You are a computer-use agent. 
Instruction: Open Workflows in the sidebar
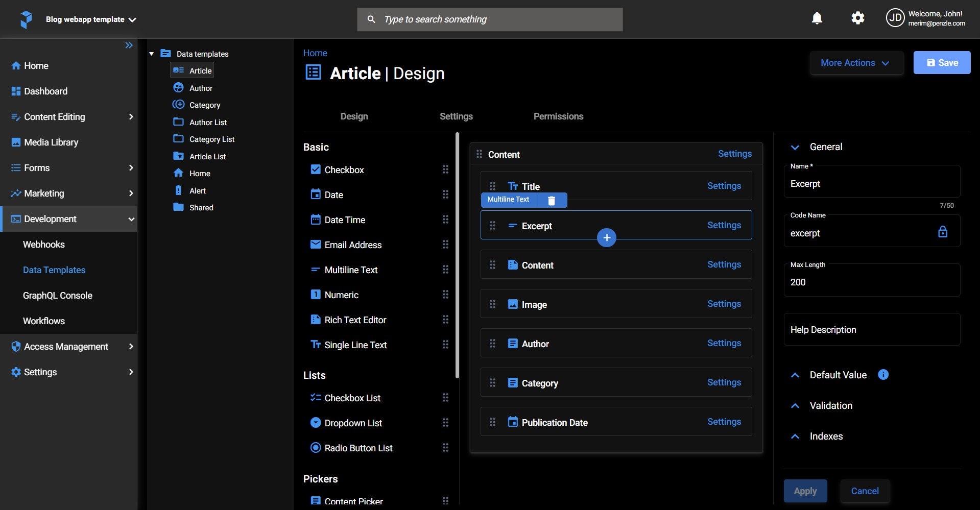pos(44,321)
